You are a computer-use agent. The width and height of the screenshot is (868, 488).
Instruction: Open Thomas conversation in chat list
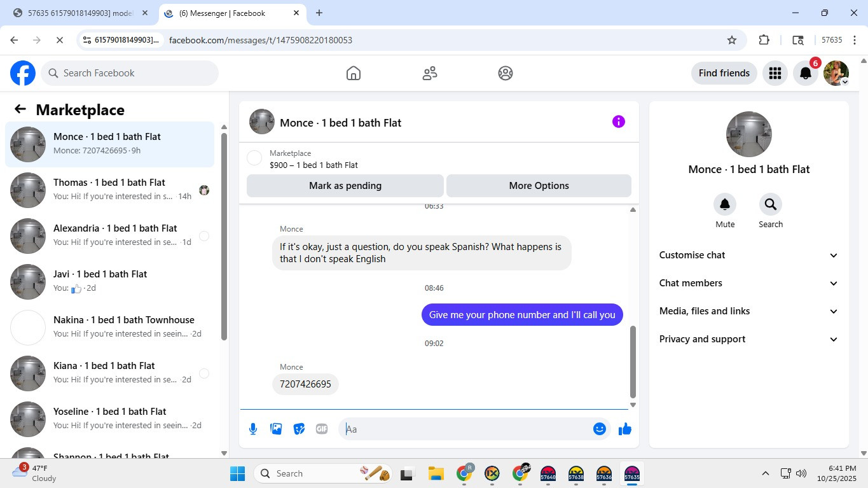(x=110, y=190)
